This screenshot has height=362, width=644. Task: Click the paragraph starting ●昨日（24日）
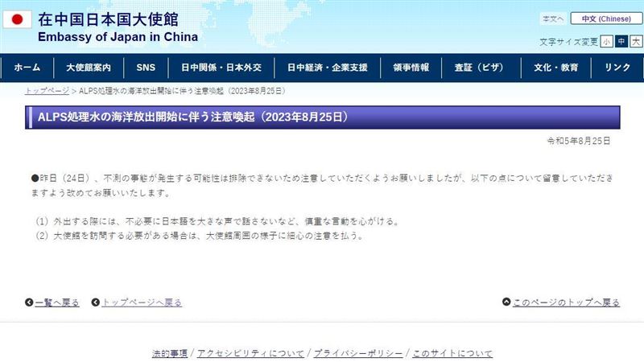[323, 186]
